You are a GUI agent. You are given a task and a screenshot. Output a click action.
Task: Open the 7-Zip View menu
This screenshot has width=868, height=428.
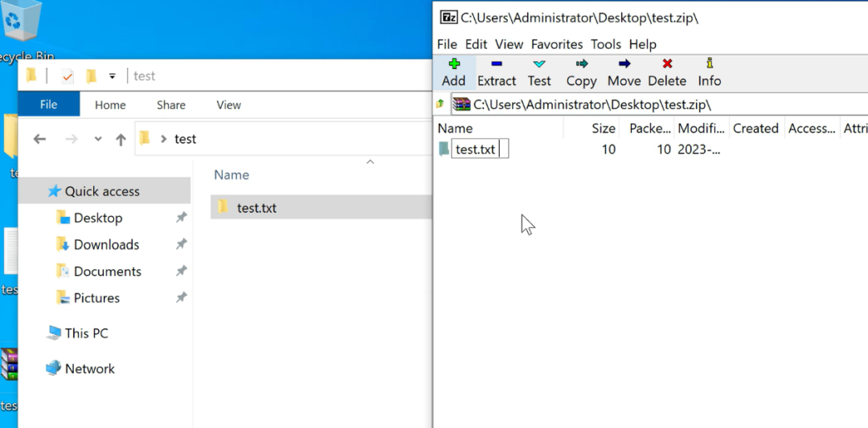[509, 44]
